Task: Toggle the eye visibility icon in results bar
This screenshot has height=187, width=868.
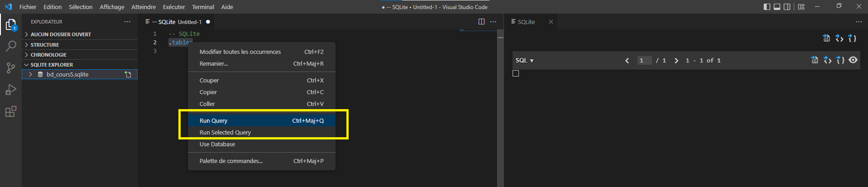Action: coord(853,60)
